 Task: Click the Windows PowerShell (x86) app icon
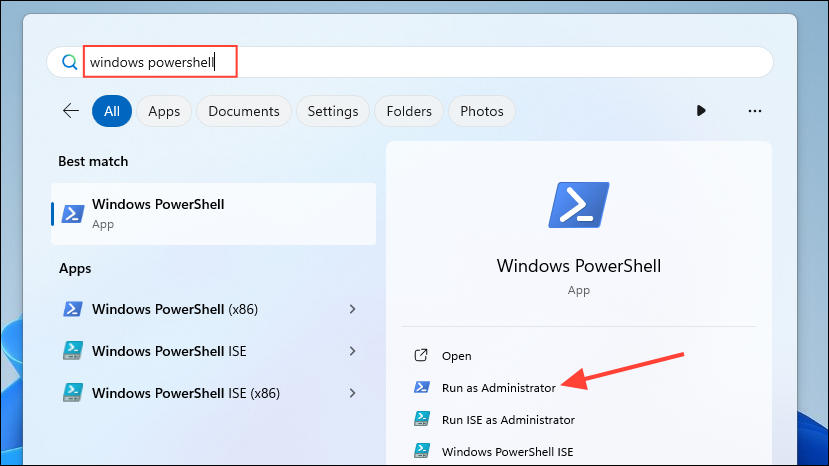(x=72, y=309)
